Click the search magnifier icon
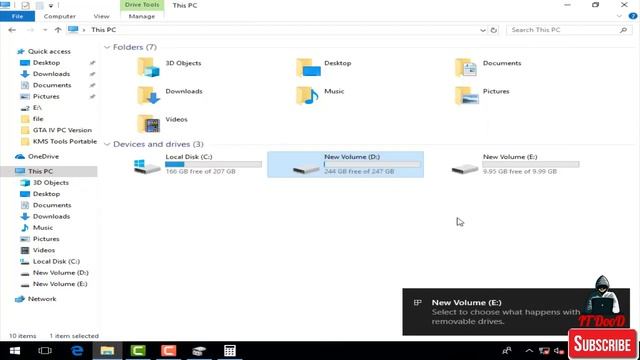Image resolution: width=640 pixels, height=360 pixels. pos(623,30)
